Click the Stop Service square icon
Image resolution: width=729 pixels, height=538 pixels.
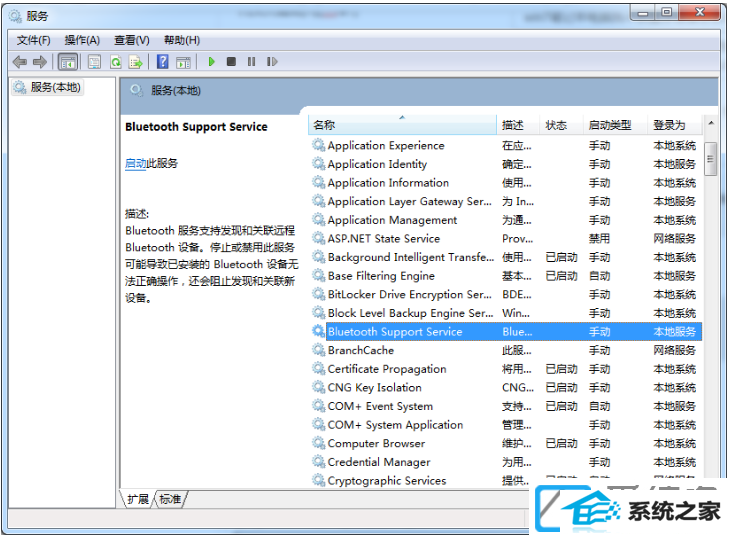pos(231,61)
